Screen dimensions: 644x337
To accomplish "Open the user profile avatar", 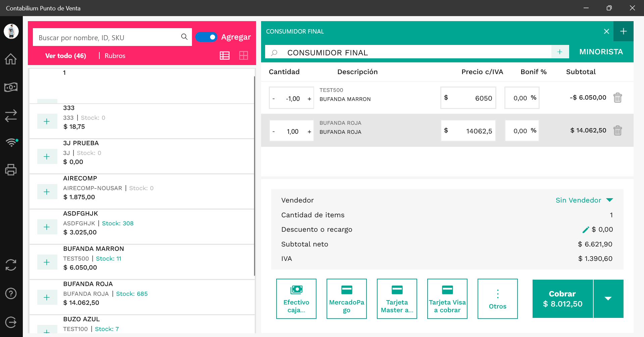I will [11, 32].
